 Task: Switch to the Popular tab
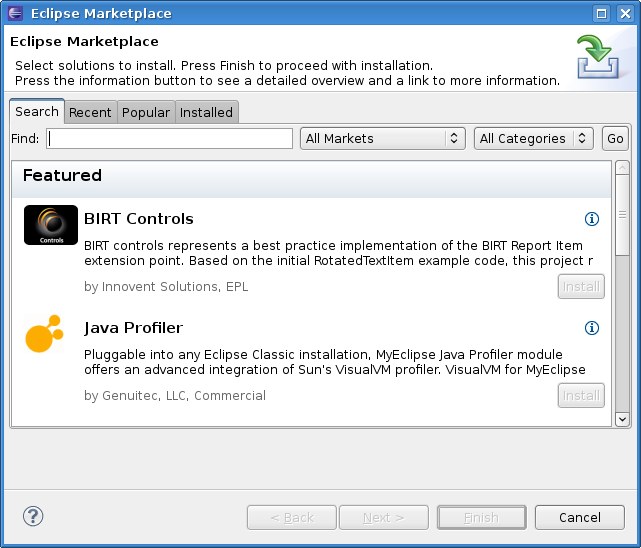tap(146, 112)
